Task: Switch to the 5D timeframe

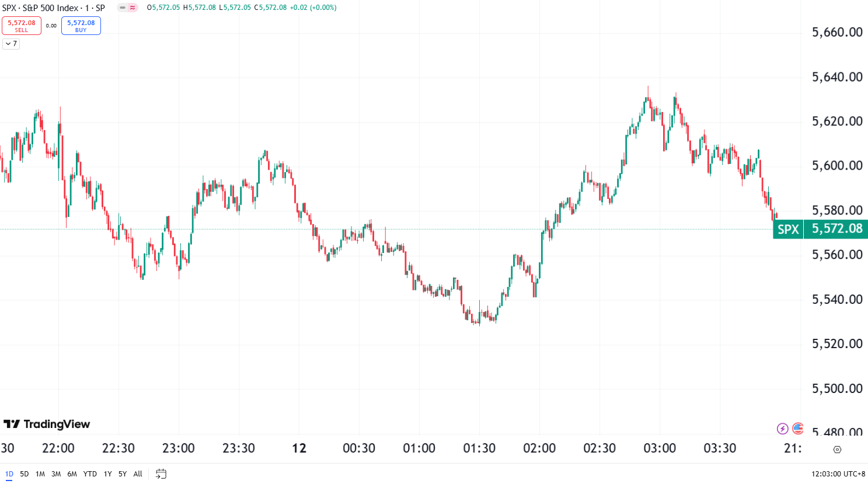Action: point(23,474)
